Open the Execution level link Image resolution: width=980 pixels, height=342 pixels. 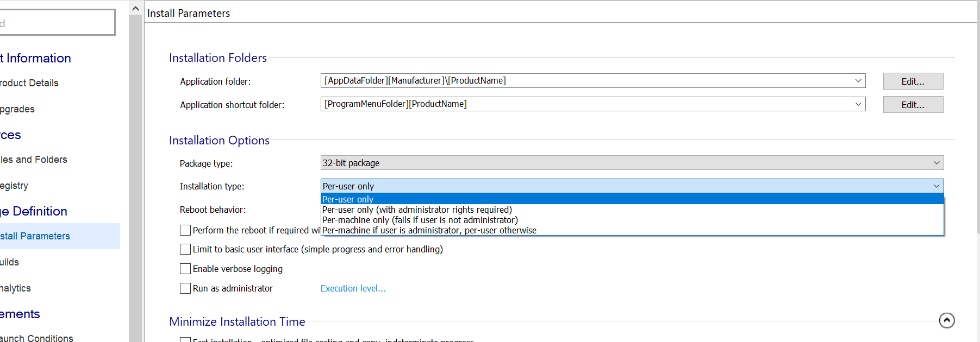click(x=353, y=288)
